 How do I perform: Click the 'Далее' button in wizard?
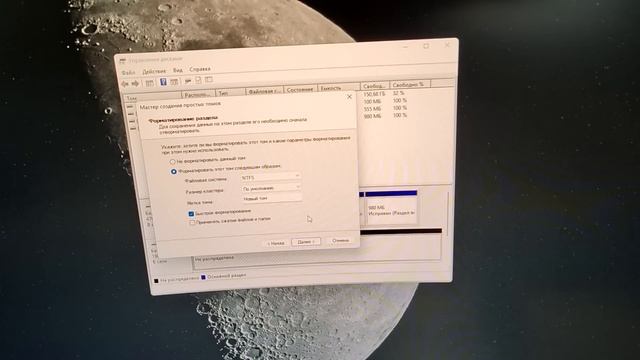click(x=306, y=242)
